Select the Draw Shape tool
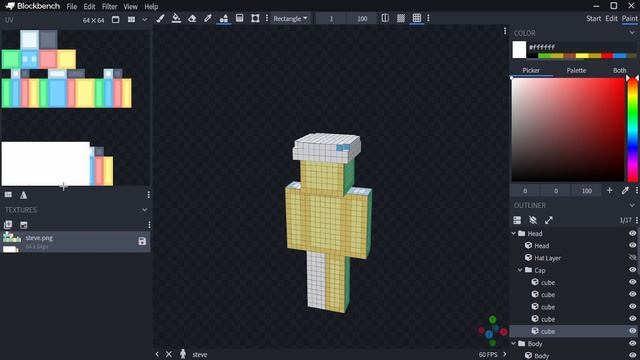This screenshot has height=360, width=640. 224,18
